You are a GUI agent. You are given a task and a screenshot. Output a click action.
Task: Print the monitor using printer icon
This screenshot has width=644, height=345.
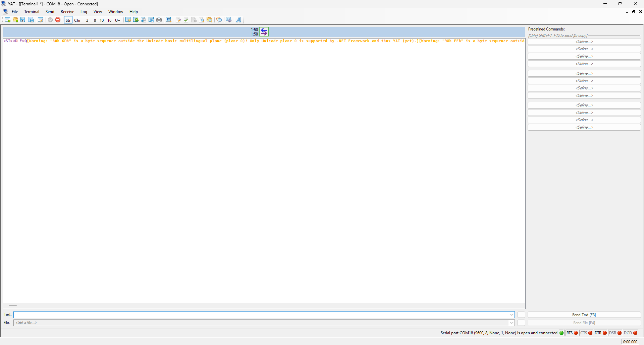[x=159, y=20]
